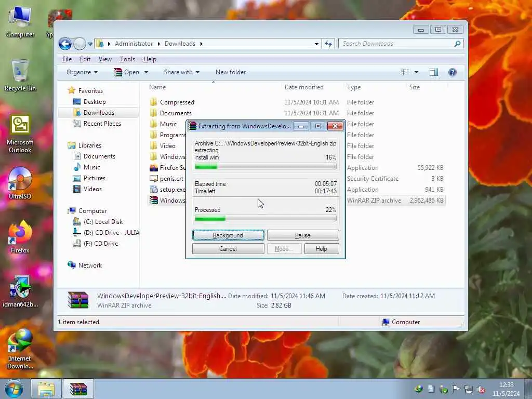Click the Windows Start orb
The height and width of the screenshot is (399, 532).
(14, 389)
